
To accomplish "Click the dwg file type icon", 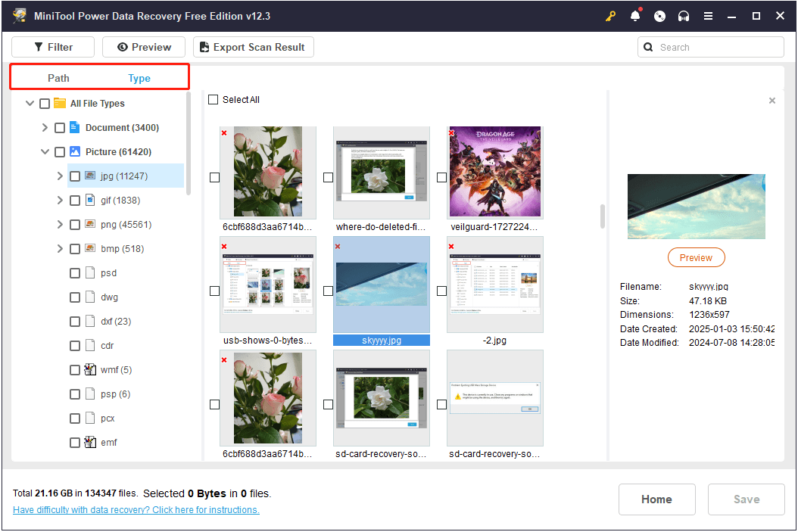I will [x=90, y=297].
